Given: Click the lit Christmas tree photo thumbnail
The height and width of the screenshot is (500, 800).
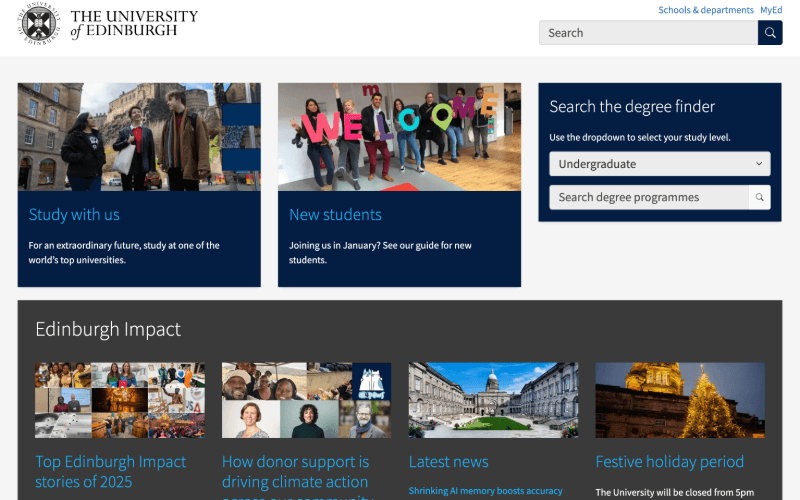Looking at the screenshot, I should click(x=680, y=400).
